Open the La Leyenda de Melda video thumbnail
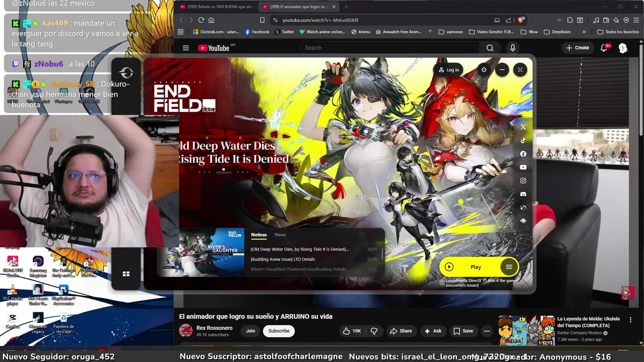 (526, 330)
